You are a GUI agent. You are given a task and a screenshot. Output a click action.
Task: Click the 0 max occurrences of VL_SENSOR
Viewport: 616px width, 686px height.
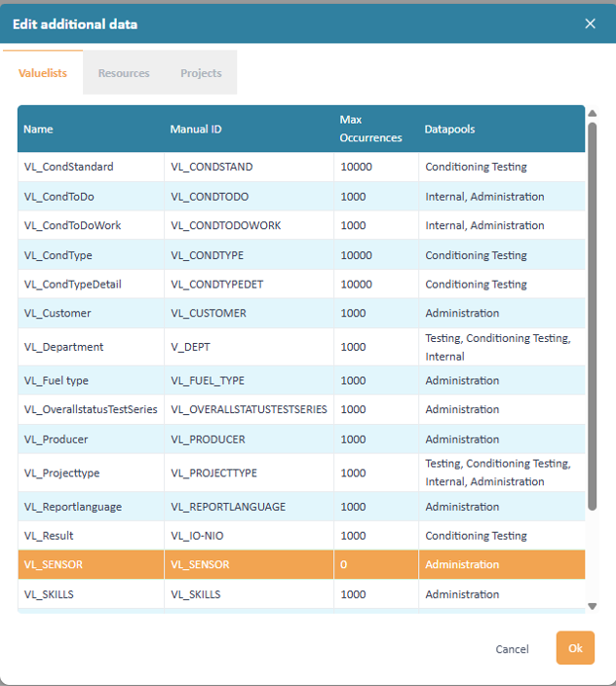(343, 565)
